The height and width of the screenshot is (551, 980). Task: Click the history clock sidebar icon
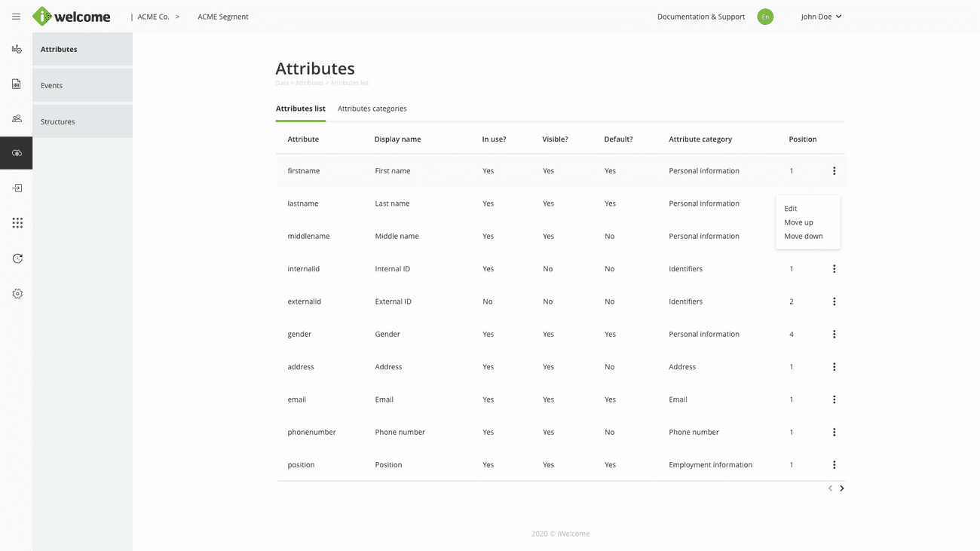(x=17, y=259)
